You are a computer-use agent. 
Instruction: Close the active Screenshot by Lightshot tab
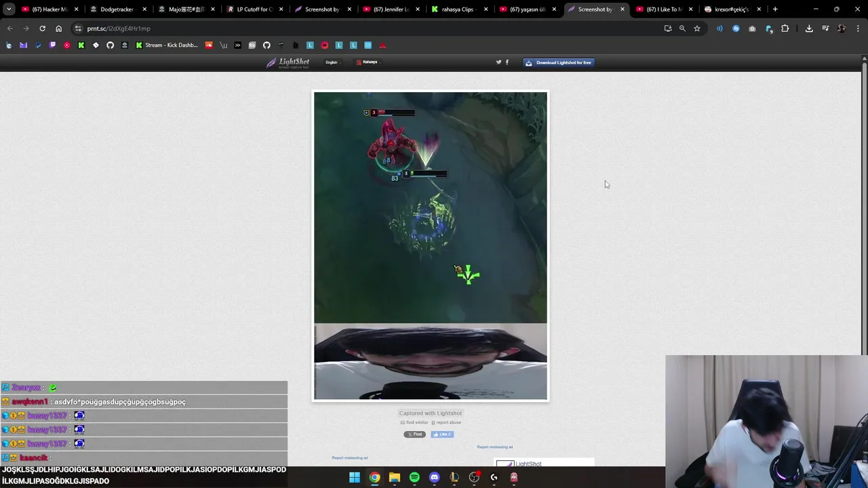point(623,9)
